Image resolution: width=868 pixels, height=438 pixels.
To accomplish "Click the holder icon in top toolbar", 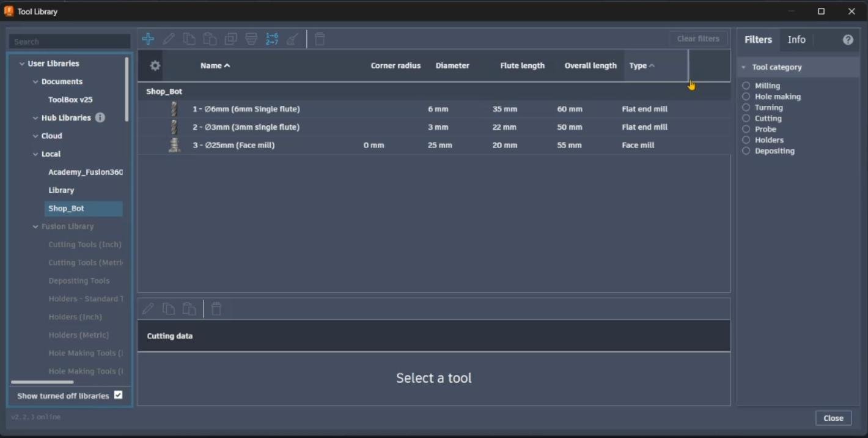I will (x=251, y=39).
